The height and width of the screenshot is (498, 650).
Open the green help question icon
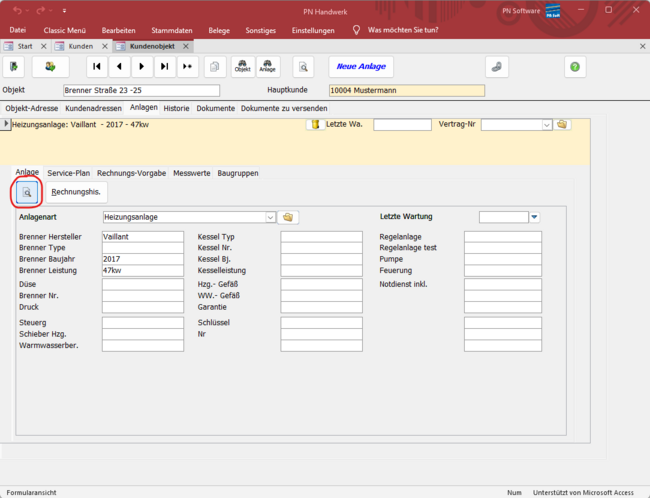(x=575, y=67)
